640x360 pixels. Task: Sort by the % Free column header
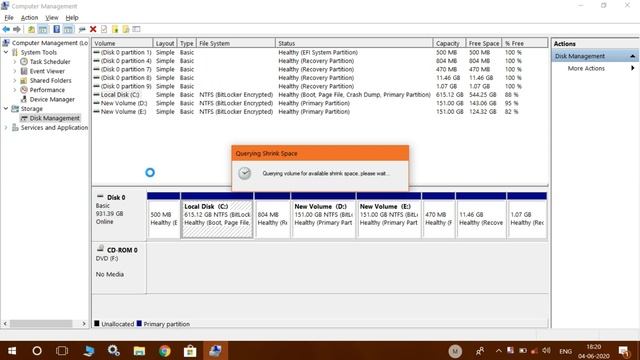click(524, 43)
